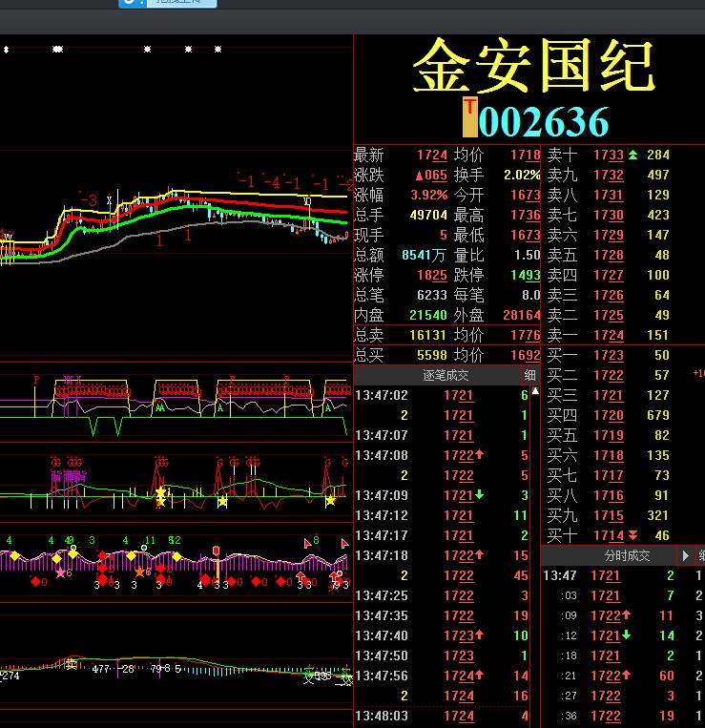The width and height of the screenshot is (705, 728).
Task: Click the 卖十 ask price 1733
Action: click(609, 156)
